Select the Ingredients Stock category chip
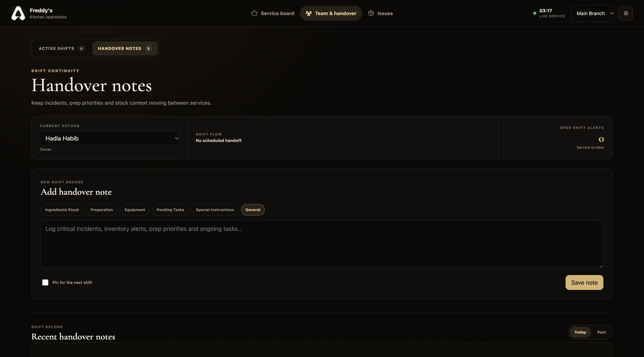This screenshot has height=357, width=644. point(62,210)
